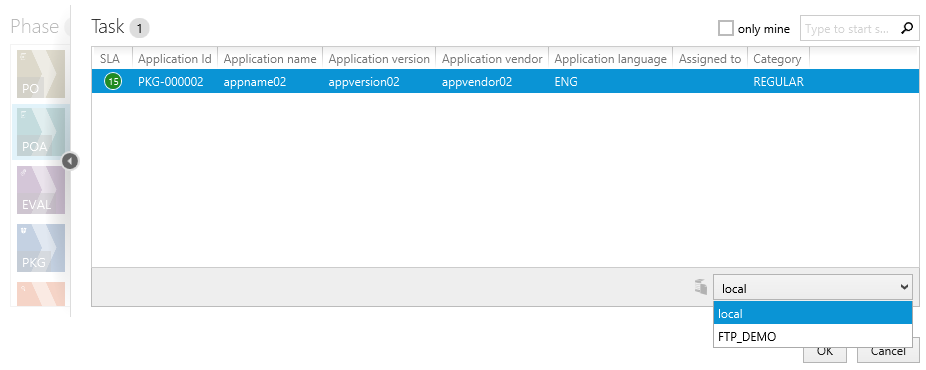
Task: Select the partially visible orange phase tile
Action: click(x=41, y=294)
